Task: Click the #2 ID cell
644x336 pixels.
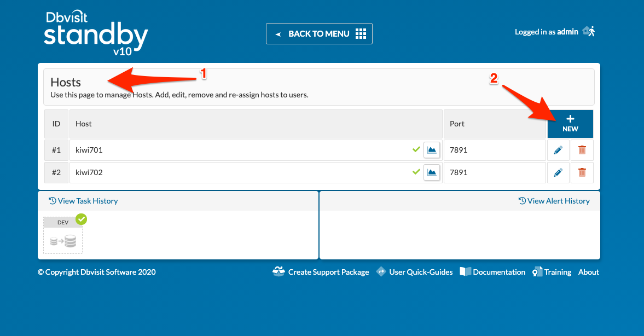Action: pyautogui.click(x=56, y=172)
